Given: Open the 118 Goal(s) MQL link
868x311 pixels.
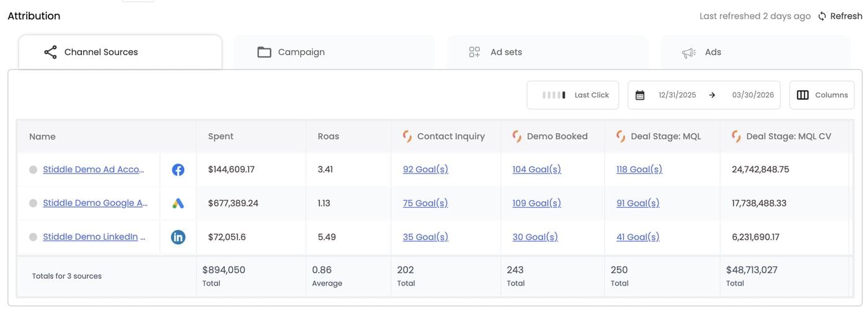Looking at the screenshot, I should (639, 169).
